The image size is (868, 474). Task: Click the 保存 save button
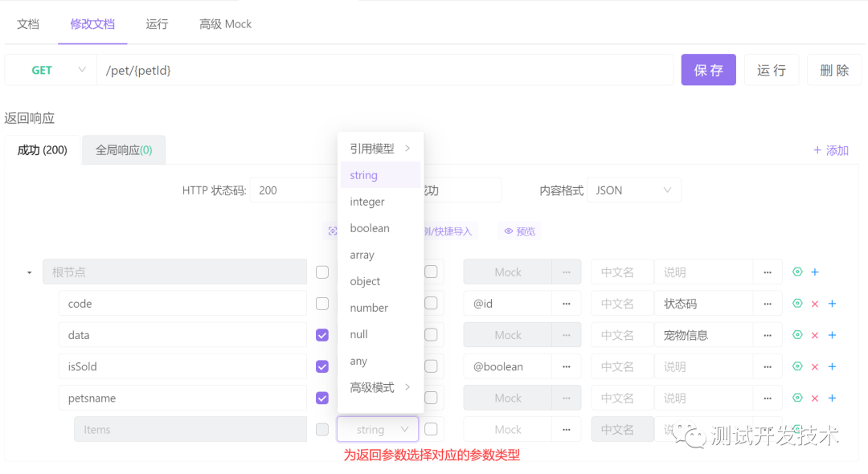pos(708,70)
